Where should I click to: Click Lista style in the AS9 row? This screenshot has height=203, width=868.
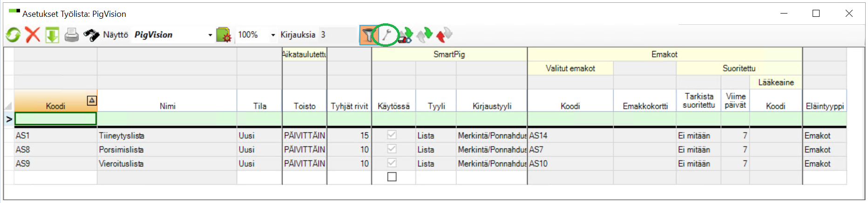tap(436, 163)
